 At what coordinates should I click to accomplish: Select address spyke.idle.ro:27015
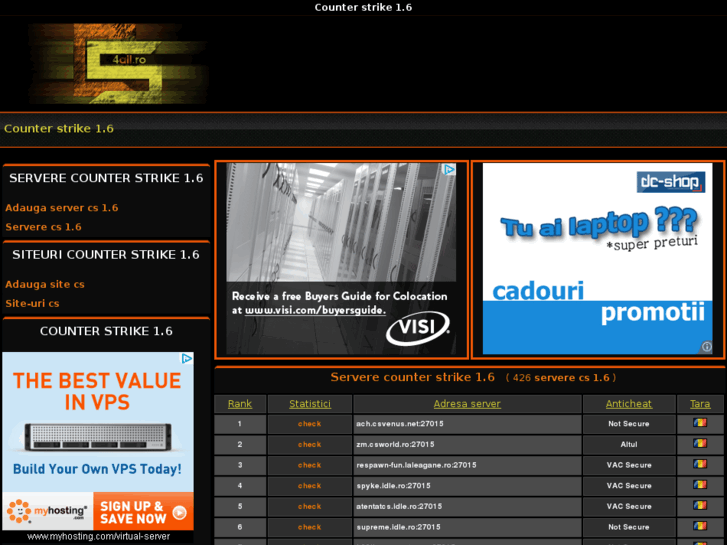tap(393, 486)
